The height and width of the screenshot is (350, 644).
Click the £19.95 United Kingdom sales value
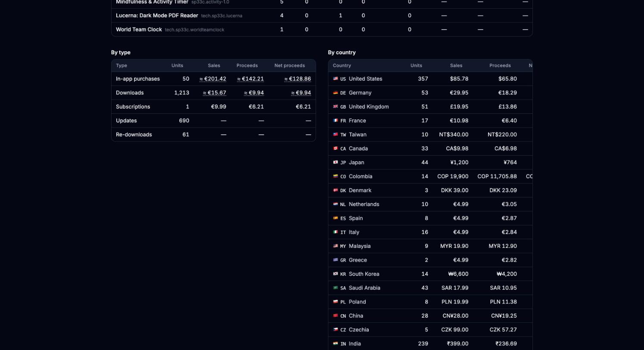pyautogui.click(x=459, y=106)
